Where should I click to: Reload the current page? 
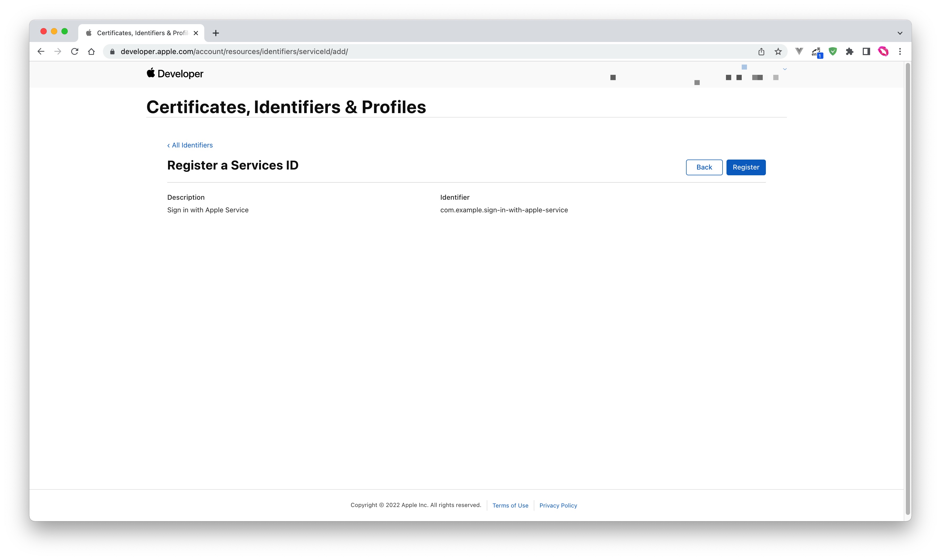point(75,51)
